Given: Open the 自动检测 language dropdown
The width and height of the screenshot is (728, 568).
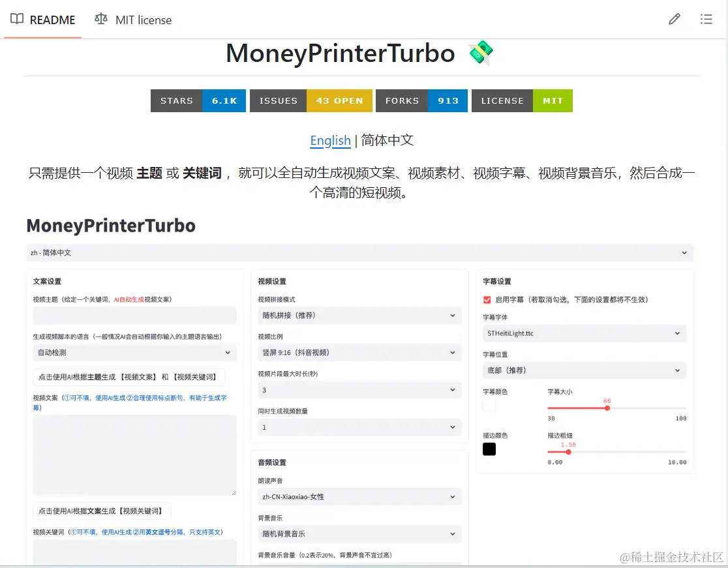Looking at the screenshot, I should (134, 353).
